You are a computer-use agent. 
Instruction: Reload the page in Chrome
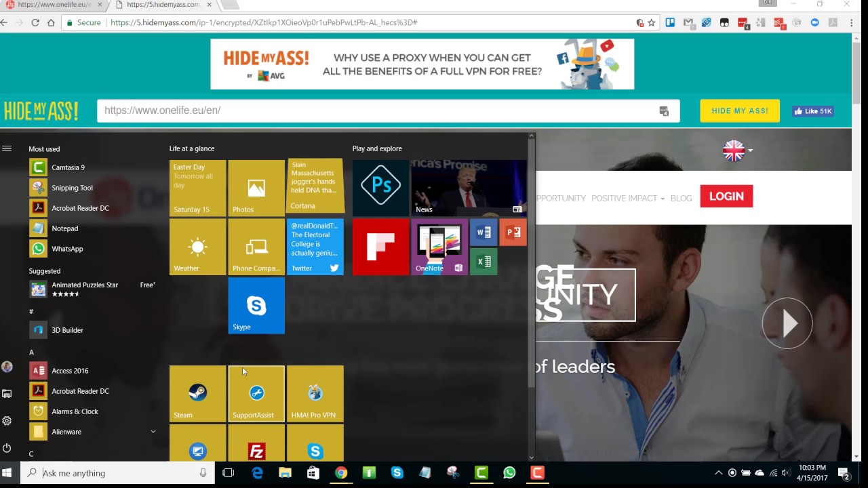pyautogui.click(x=35, y=22)
